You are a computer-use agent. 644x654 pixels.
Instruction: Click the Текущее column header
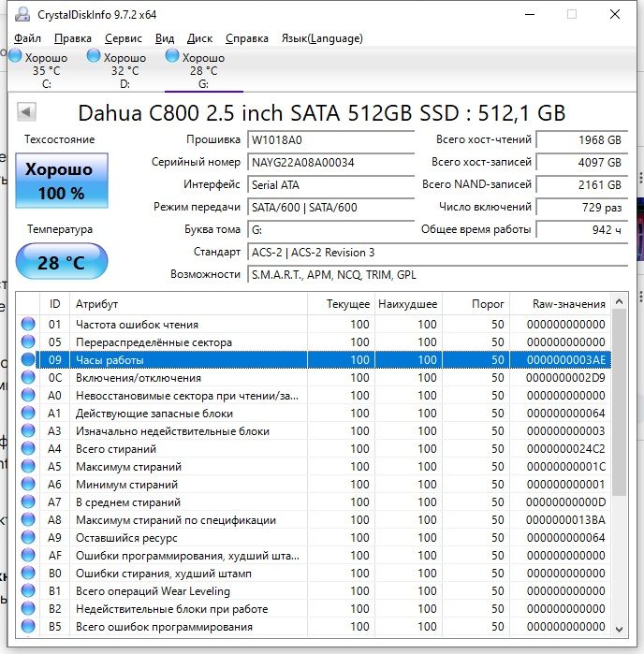point(341,304)
